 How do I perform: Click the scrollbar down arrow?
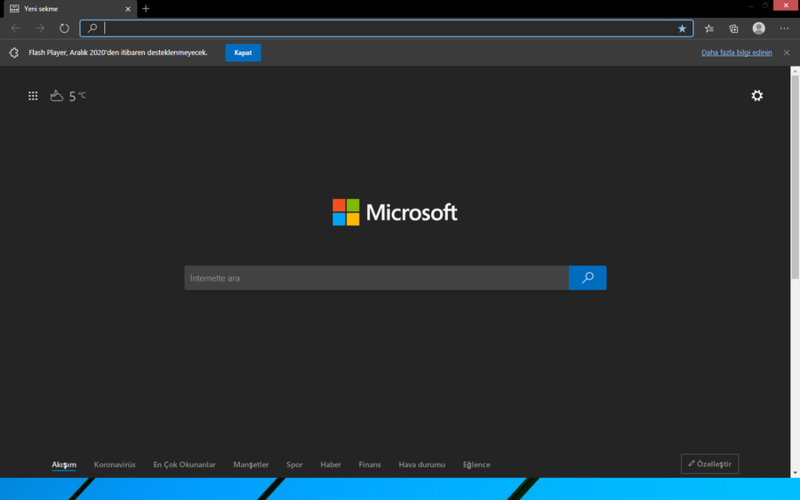coord(795,473)
